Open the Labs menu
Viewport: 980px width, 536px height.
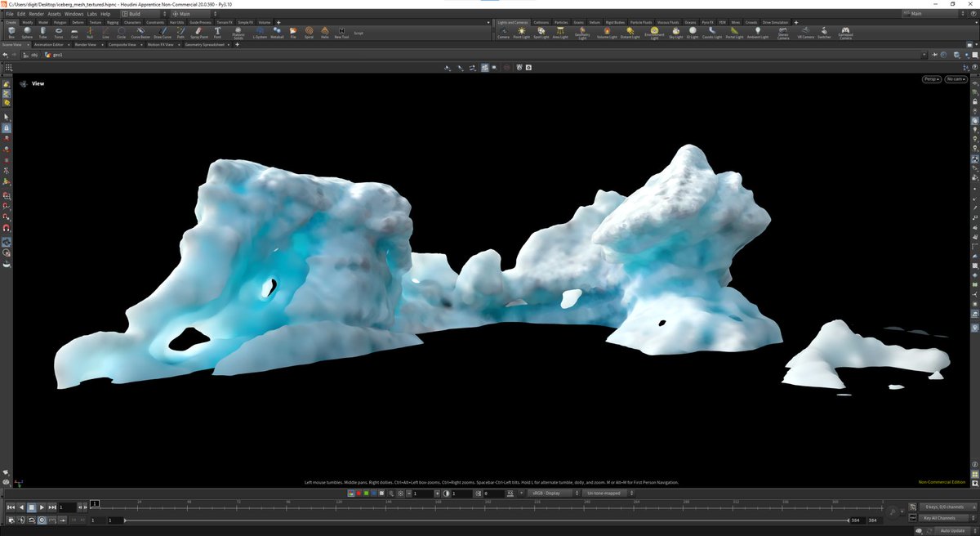(91, 14)
